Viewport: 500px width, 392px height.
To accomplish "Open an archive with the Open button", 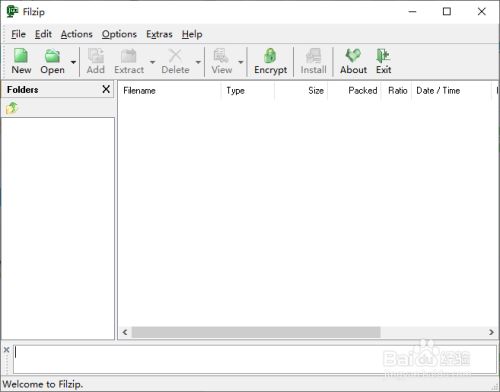I will [x=52, y=61].
